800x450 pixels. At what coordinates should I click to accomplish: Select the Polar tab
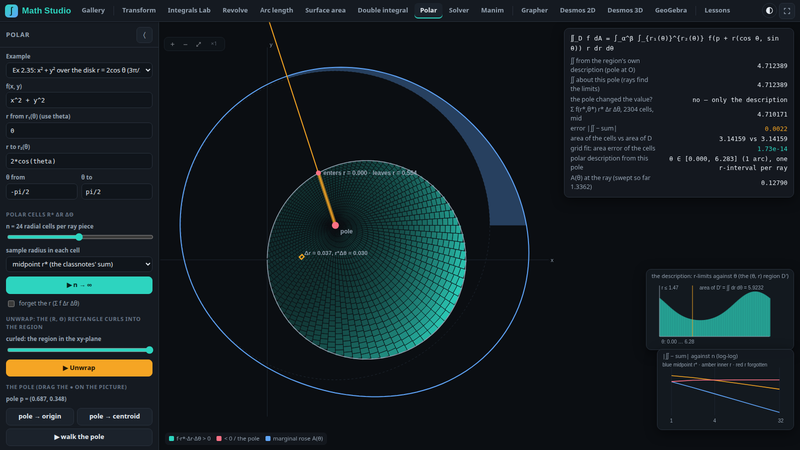(x=429, y=10)
